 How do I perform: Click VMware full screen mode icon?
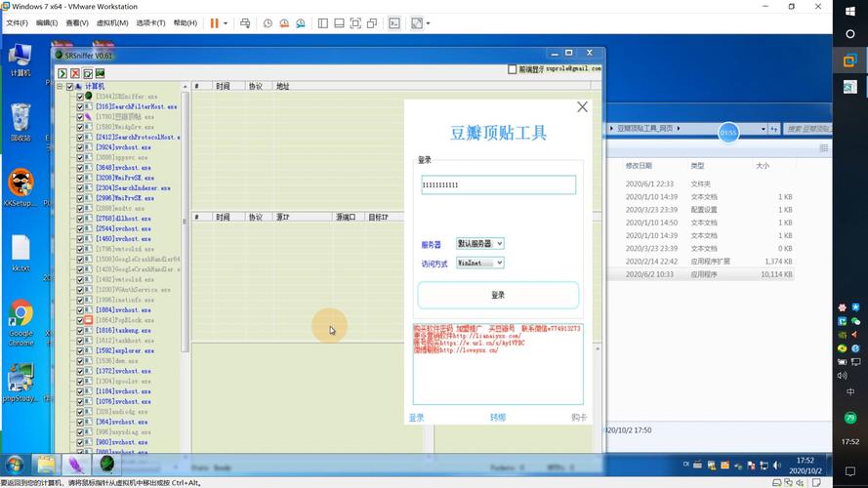(355, 23)
